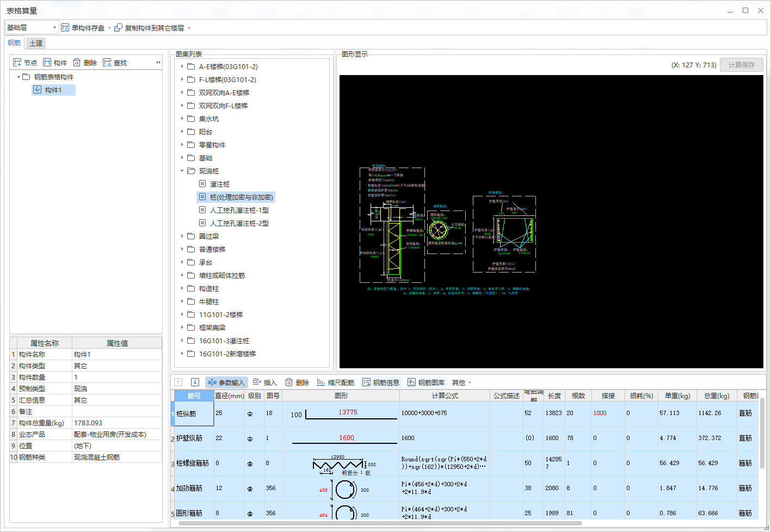Viewport: 771px width, 532px height.
Task: Click 业态产品 value field
Action: tap(117, 434)
